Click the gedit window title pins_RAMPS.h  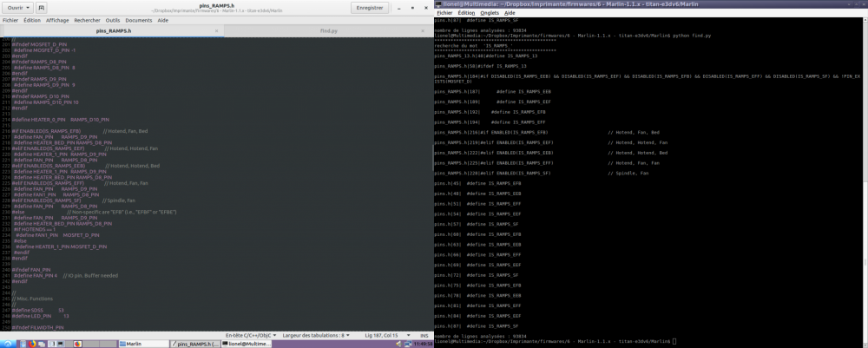(x=216, y=4)
